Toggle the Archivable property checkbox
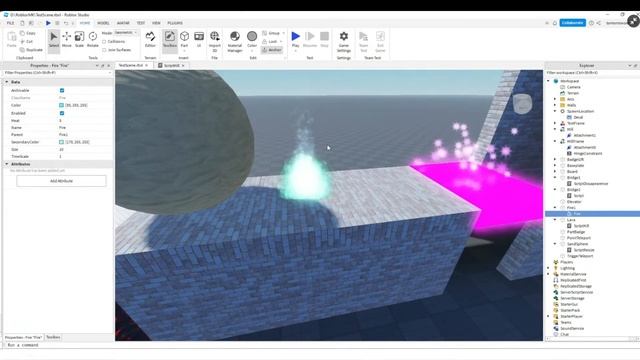 (x=62, y=90)
